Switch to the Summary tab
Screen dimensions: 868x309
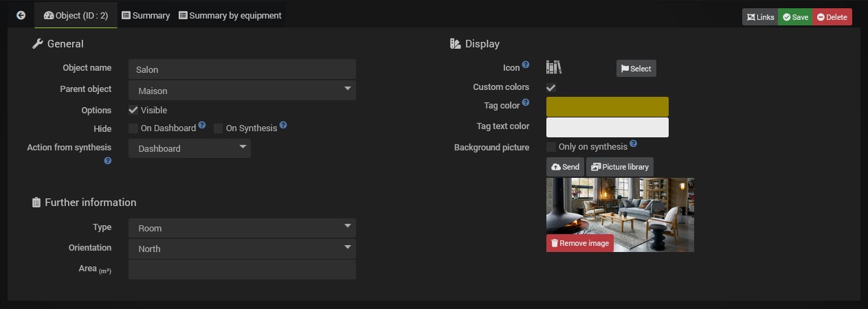(146, 15)
